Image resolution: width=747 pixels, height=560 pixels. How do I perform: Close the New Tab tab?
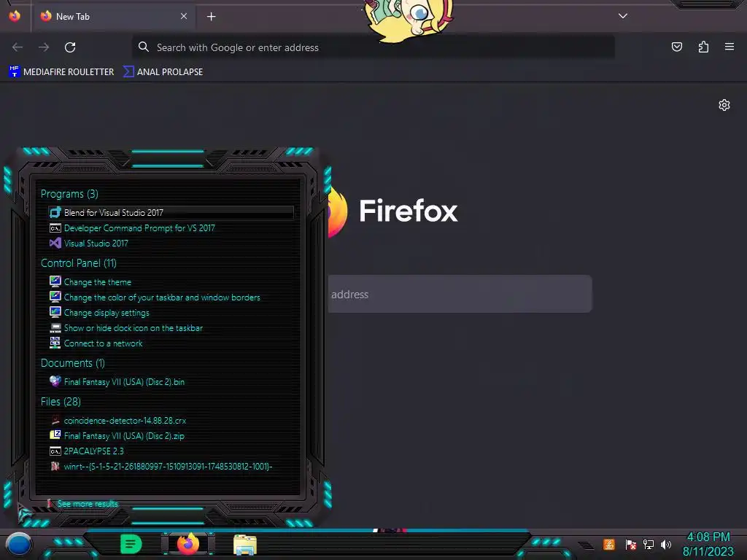click(184, 16)
